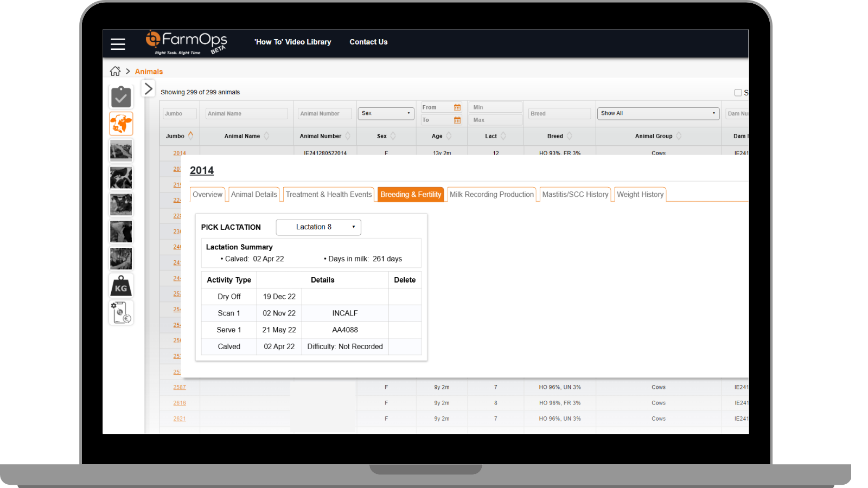This screenshot has width=868, height=488.
Task: Focus the Jumbo filter field
Action: [x=180, y=113]
